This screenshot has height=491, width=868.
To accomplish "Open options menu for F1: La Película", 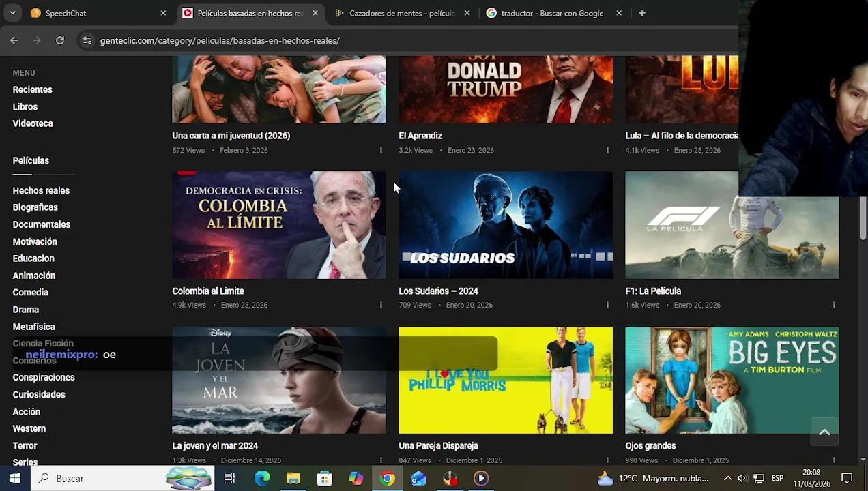I will point(834,305).
